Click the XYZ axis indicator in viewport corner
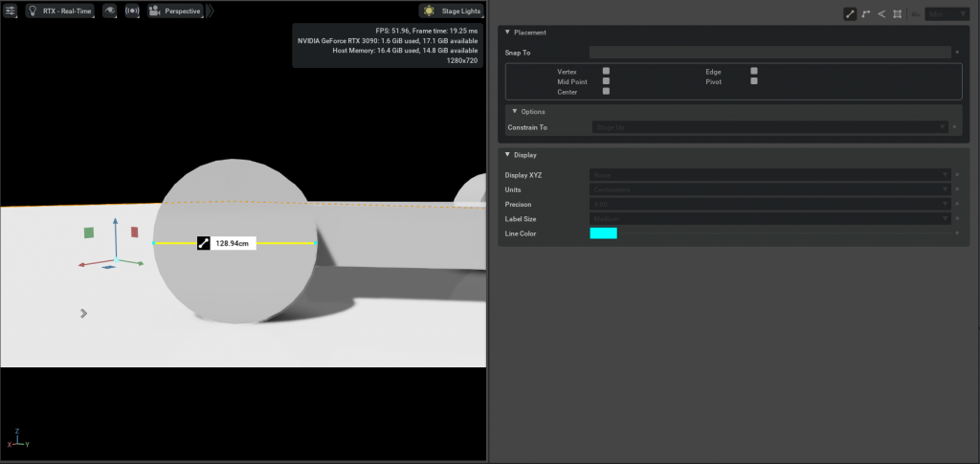 (18, 438)
